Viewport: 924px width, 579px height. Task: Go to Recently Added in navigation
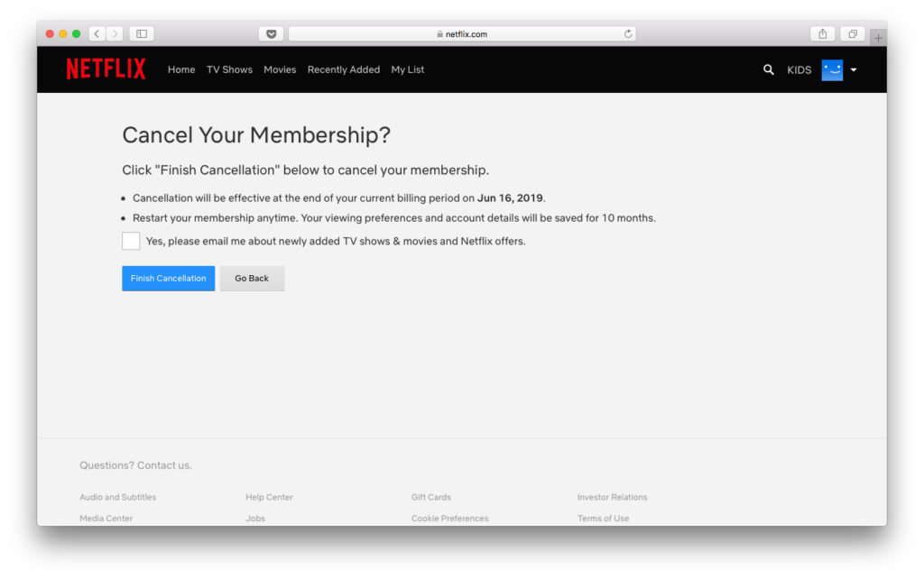click(344, 69)
